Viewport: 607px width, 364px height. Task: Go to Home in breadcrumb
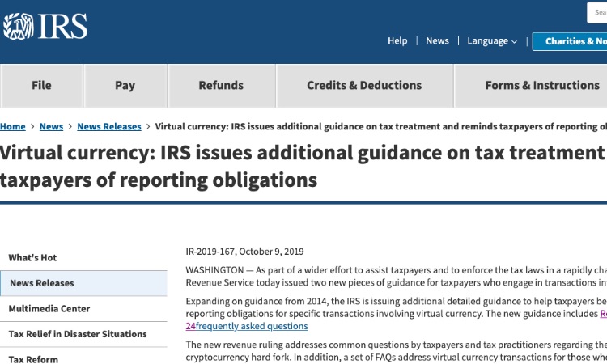click(x=13, y=126)
